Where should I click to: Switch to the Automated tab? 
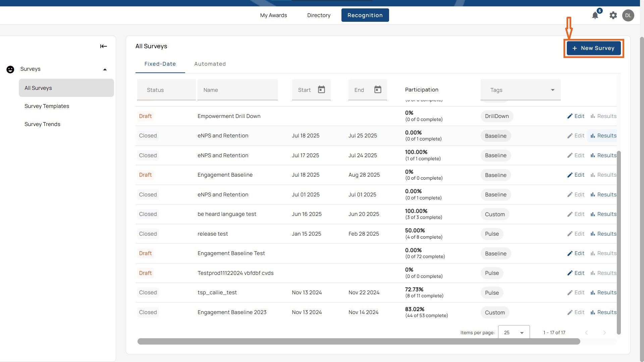pyautogui.click(x=210, y=64)
